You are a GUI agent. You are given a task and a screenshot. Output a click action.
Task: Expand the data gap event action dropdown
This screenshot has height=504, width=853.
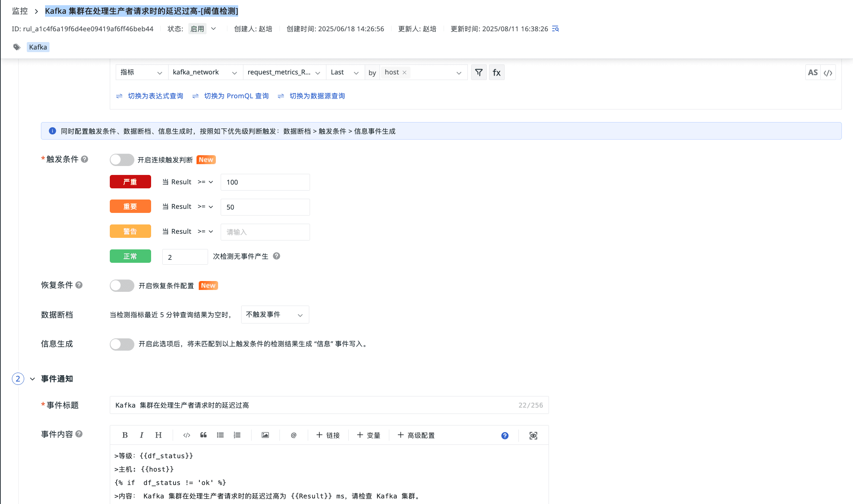pos(275,315)
